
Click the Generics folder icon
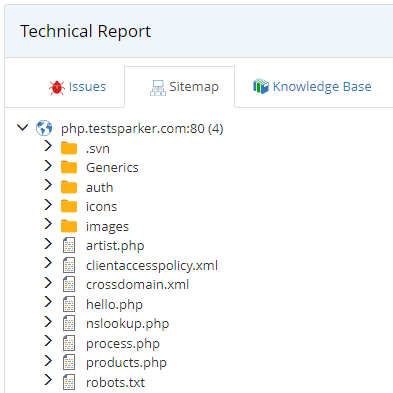[x=69, y=167]
